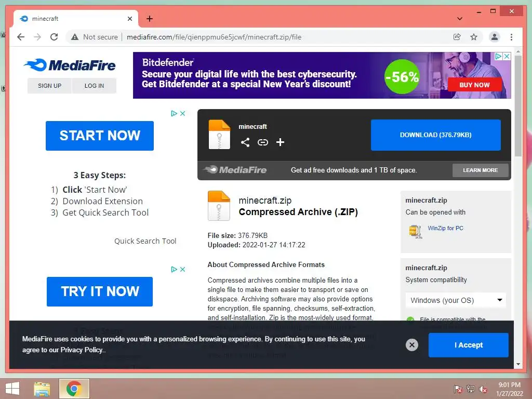The height and width of the screenshot is (399, 532).
Task: Close the TRY IT NOW advertisement
Action: 182,270
